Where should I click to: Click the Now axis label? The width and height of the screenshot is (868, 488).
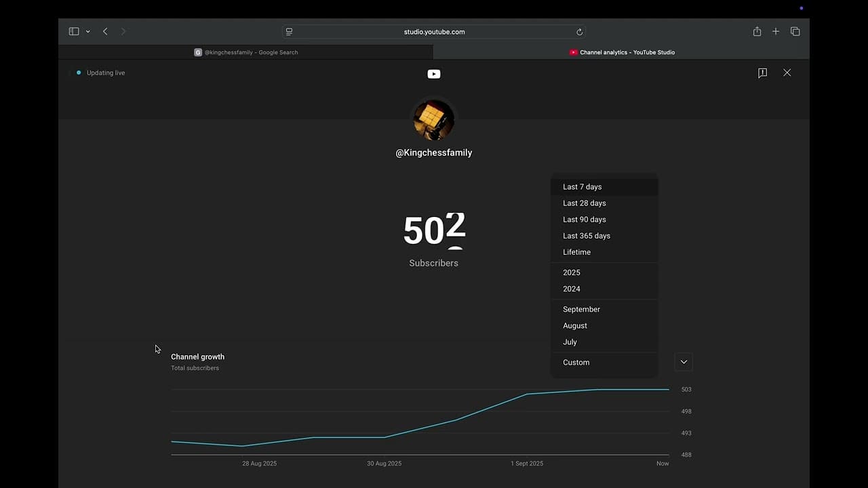click(663, 464)
